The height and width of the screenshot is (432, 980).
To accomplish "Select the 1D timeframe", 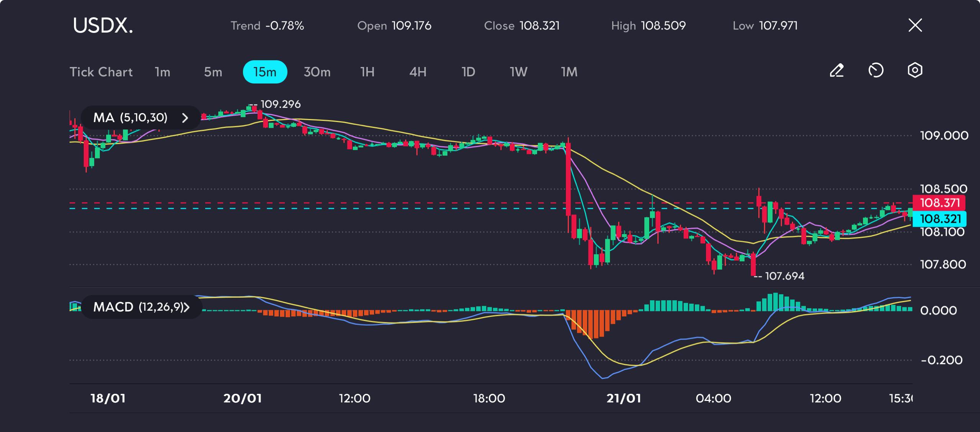I will pos(468,72).
